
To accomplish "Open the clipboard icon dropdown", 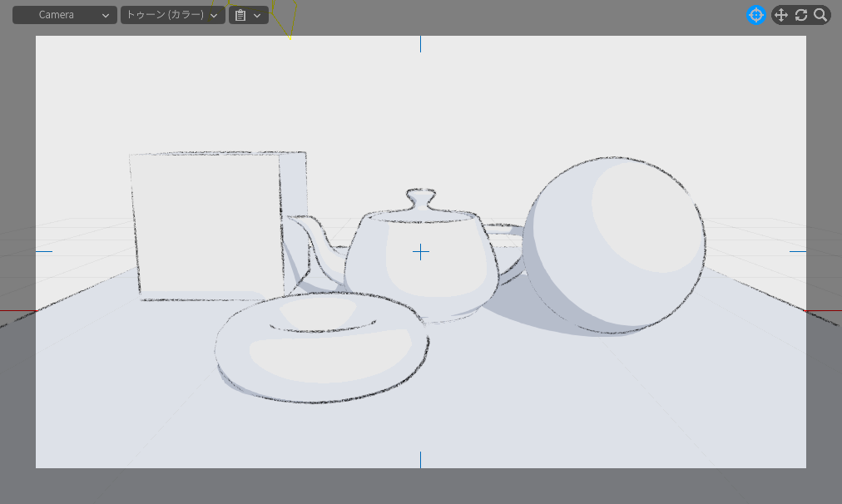I will pyautogui.click(x=248, y=15).
